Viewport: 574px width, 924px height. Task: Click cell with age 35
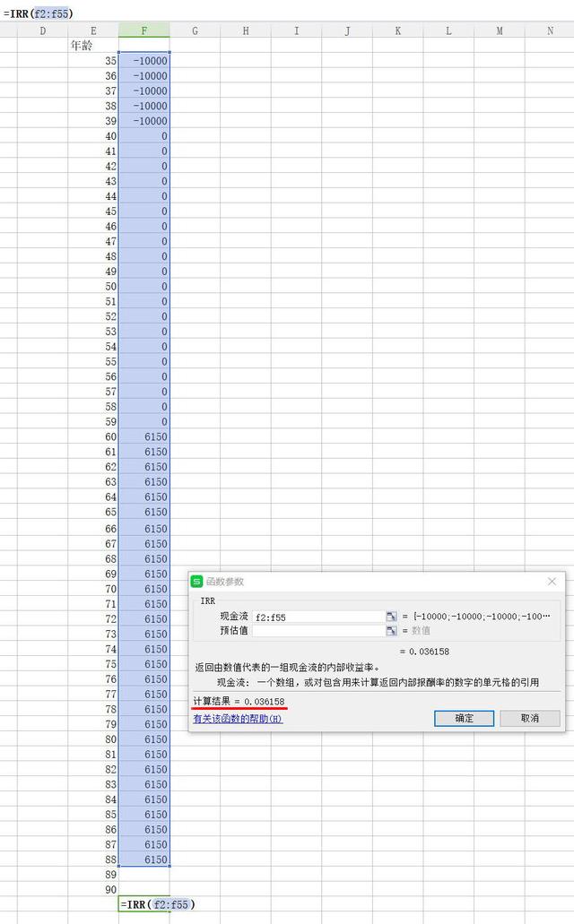click(x=93, y=61)
